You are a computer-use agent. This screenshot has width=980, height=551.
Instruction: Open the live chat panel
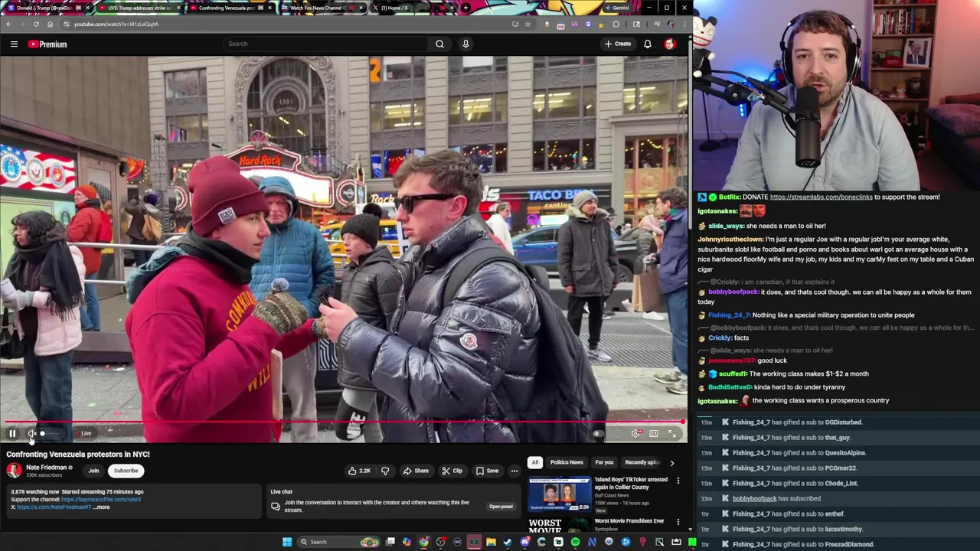tap(501, 507)
